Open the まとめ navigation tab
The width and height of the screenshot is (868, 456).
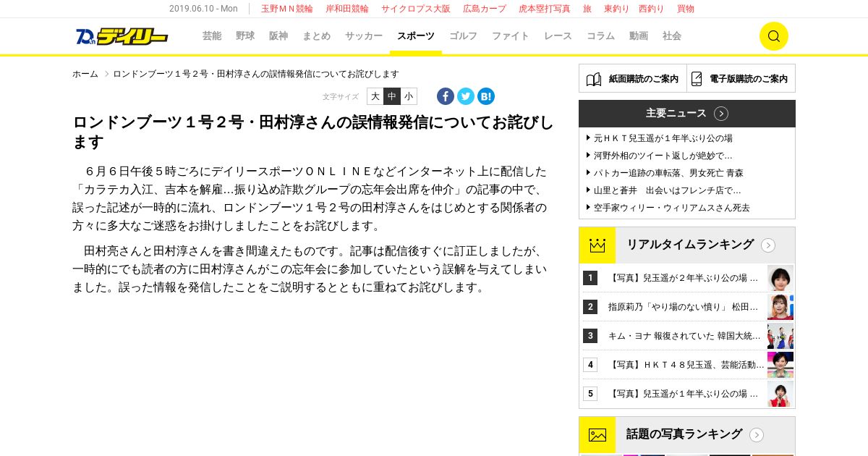pyautogui.click(x=316, y=36)
